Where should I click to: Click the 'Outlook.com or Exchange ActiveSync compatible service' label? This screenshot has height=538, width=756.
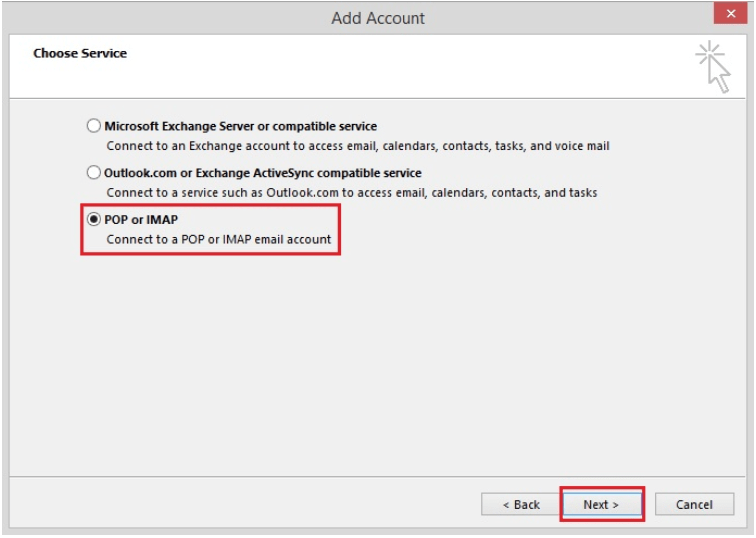262,173
